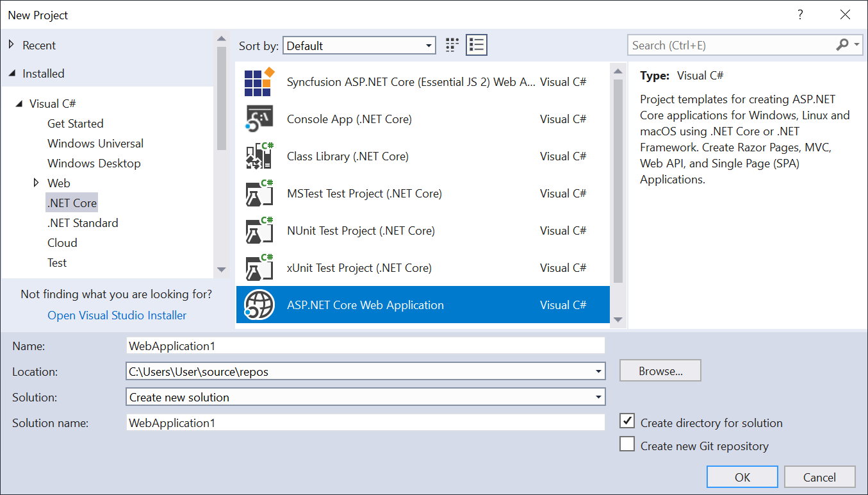Click the Solution name field
Screen dimensions: 868x495
pyautogui.click(x=366, y=423)
